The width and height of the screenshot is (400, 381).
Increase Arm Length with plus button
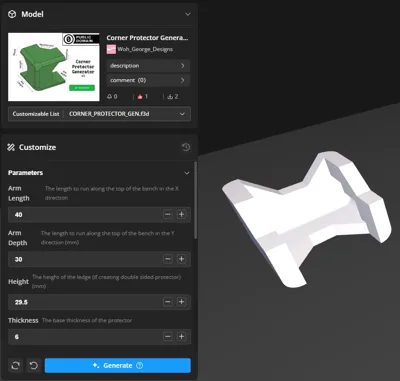pyautogui.click(x=181, y=214)
